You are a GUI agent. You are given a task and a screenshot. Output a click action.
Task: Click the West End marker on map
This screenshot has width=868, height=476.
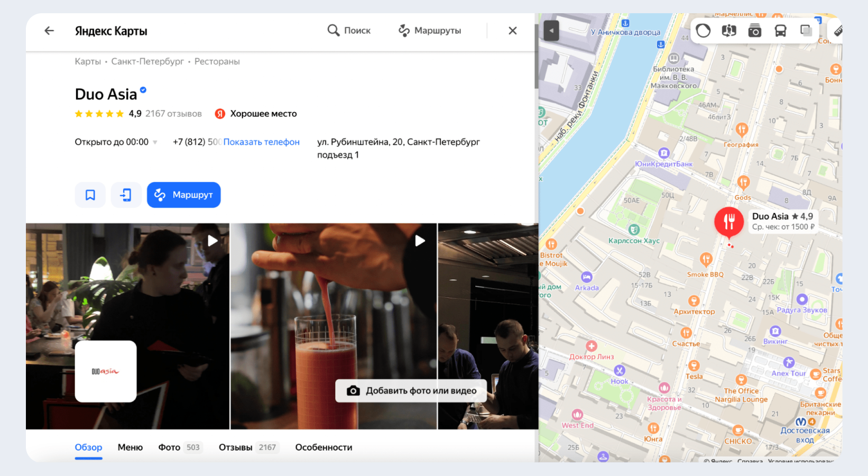577,415
